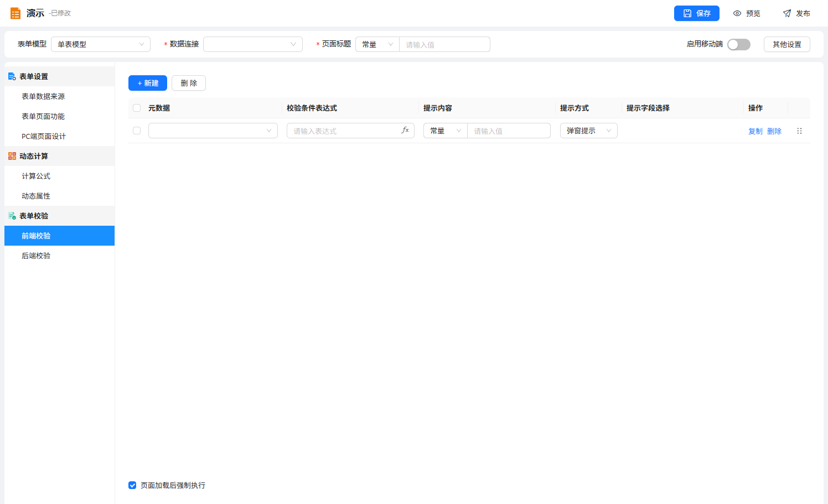Click the 提示内容 请输入值 input field
The width and height of the screenshot is (828, 504).
[x=509, y=131]
